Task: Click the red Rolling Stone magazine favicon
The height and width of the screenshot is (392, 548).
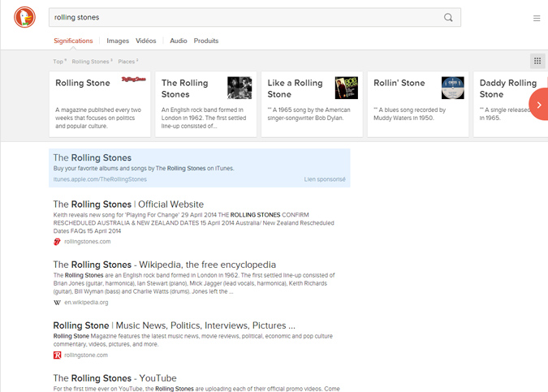Action: 57,355
